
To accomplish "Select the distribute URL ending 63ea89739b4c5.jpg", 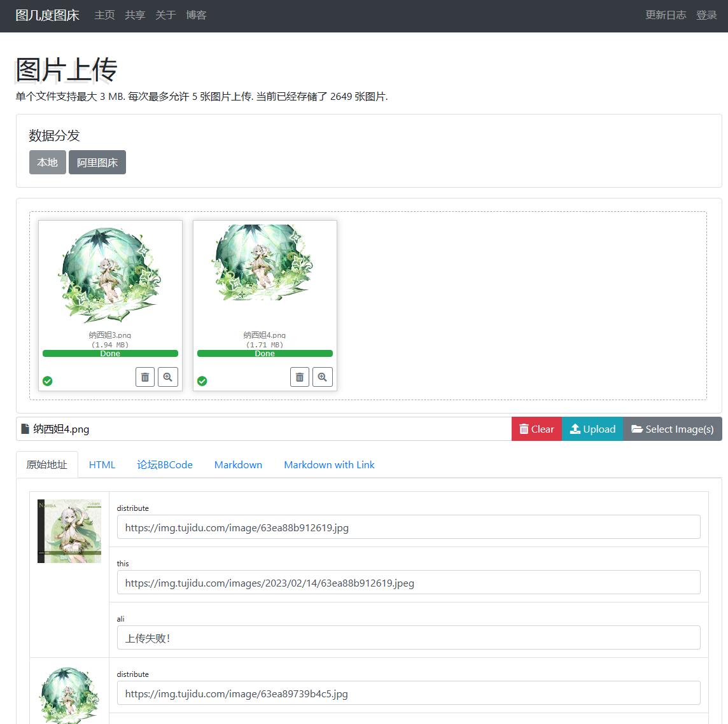I will (409, 693).
